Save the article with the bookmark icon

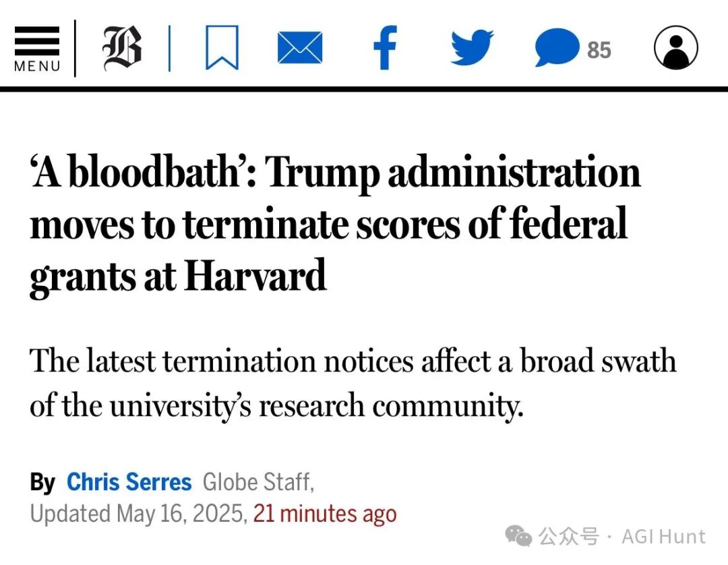222,47
